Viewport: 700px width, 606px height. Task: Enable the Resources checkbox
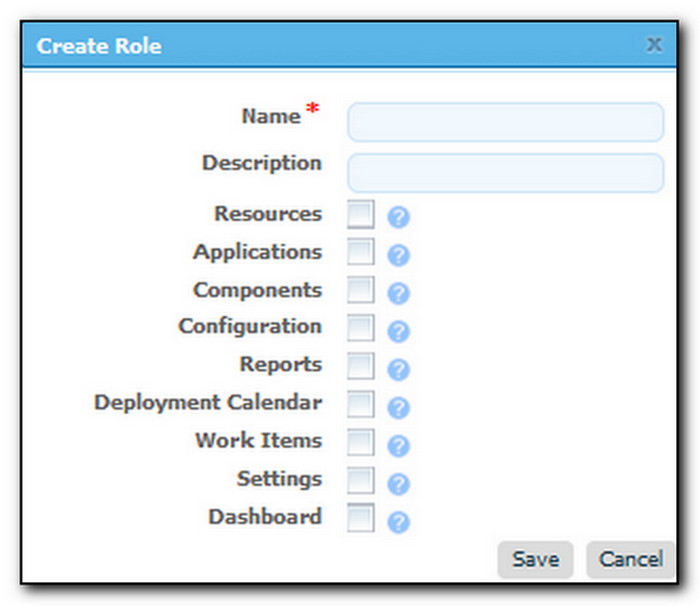[360, 215]
